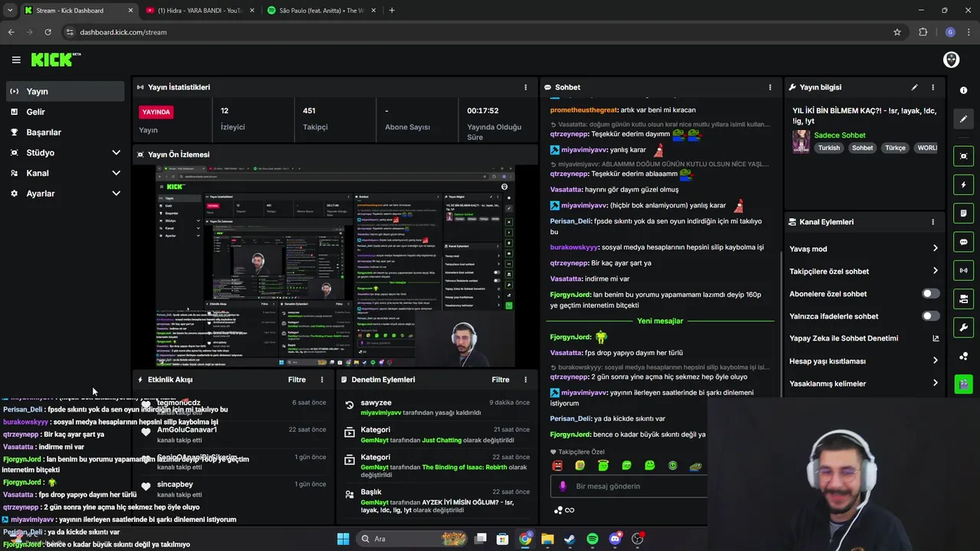The width and height of the screenshot is (980, 551).
Task: Click the broadcast signal icon in the right rail
Action: [963, 270]
